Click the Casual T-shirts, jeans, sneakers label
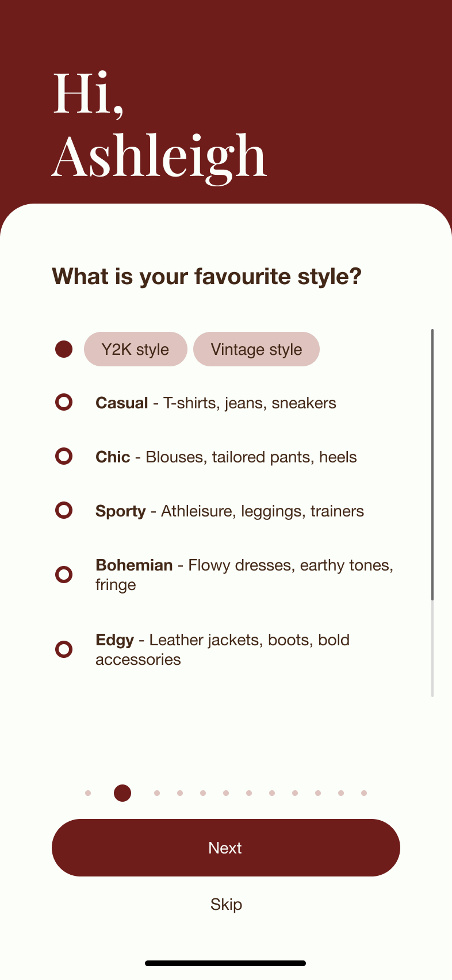Viewport: 452px width, 980px height. click(216, 403)
